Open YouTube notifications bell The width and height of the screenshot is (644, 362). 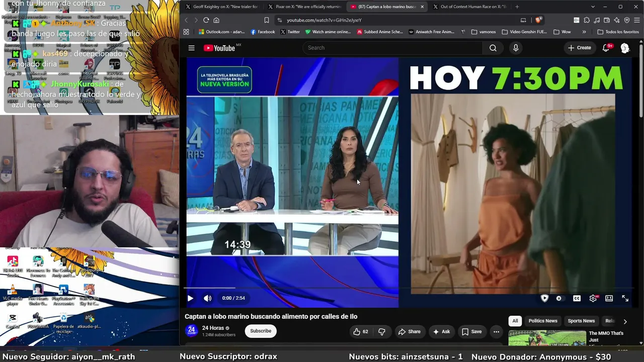click(x=606, y=48)
